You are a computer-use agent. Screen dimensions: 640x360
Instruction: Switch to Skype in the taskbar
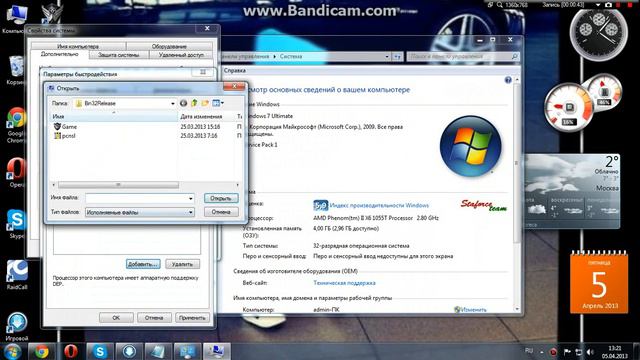coord(100,351)
